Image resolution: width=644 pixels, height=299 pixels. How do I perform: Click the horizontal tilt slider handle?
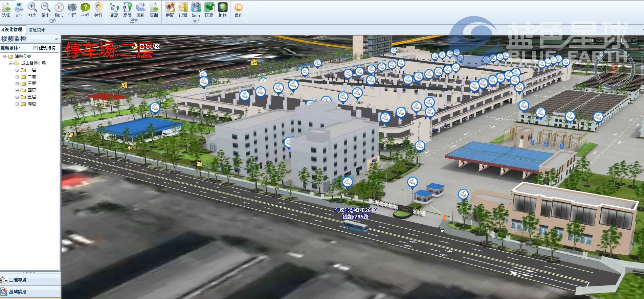[x=623, y=40]
